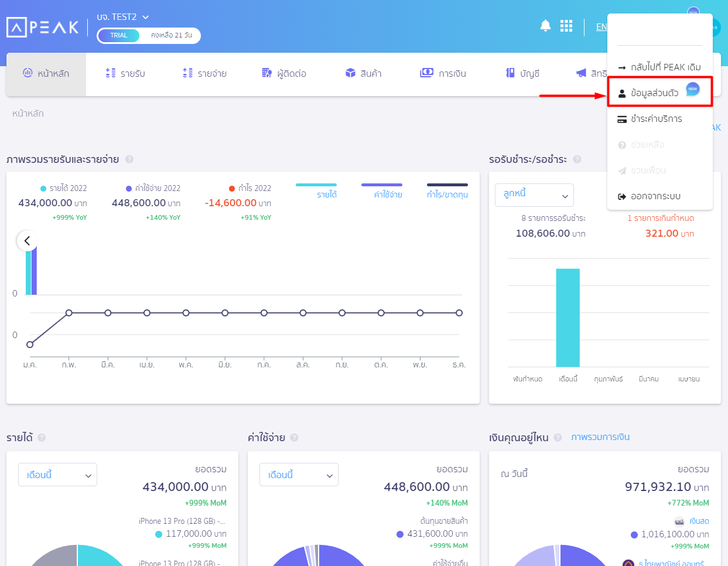Click the หน้าหลัก breadcrumb text
The image size is (728, 566).
[x=28, y=114]
